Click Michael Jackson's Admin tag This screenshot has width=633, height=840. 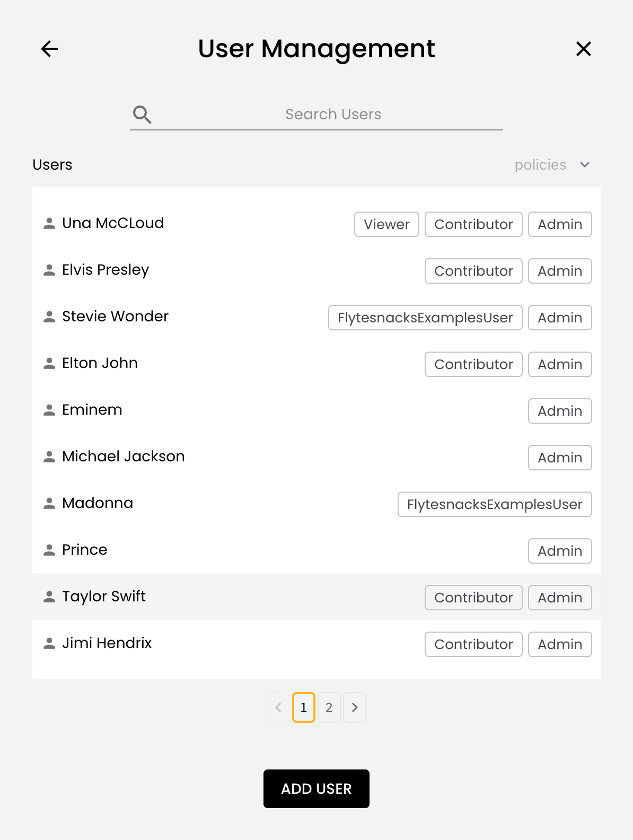pos(559,458)
